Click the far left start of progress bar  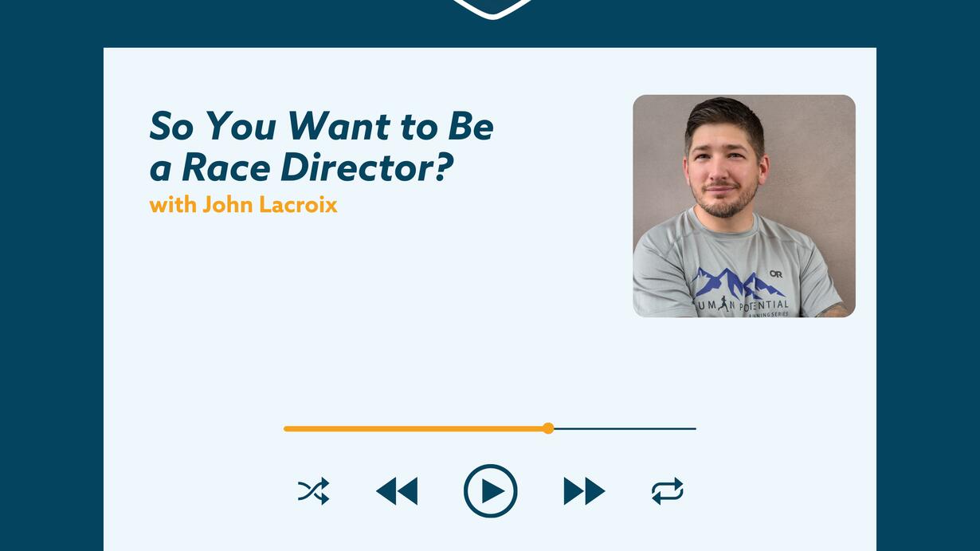[x=286, y=428]
